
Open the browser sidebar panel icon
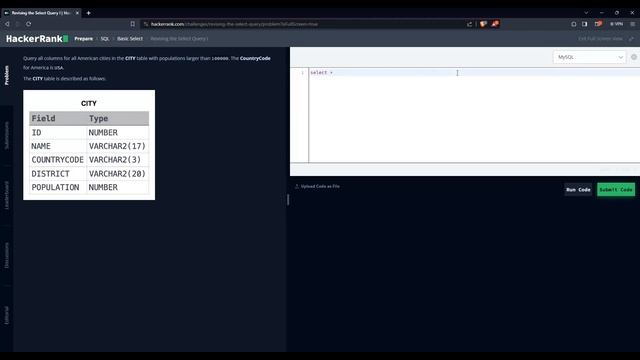click(x=584, y=24)
